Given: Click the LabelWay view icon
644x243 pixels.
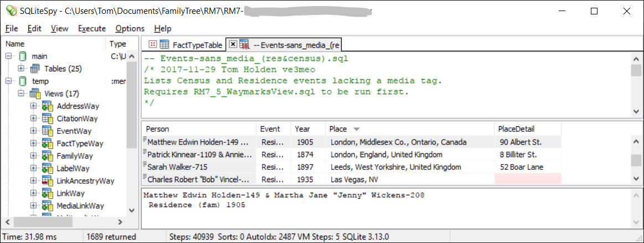Looking at the screenshot, I should tap(48, 168).
